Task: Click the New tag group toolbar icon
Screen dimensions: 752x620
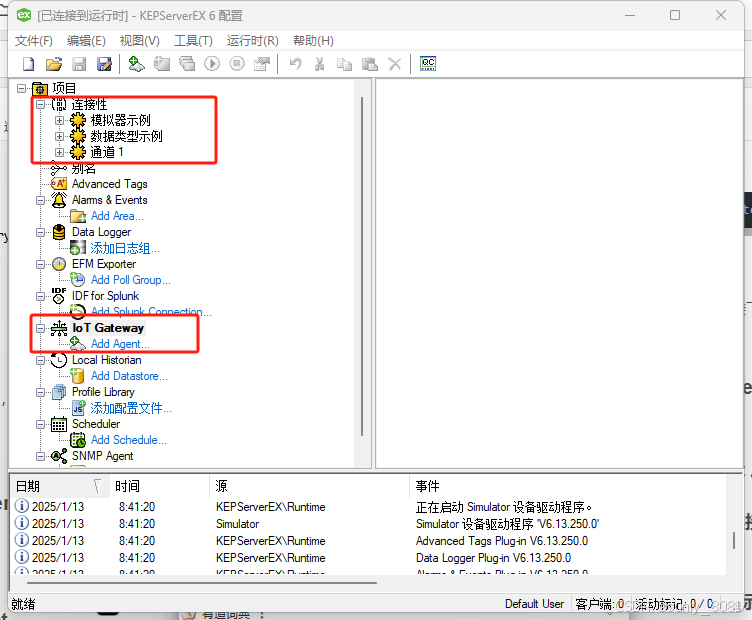Action: 187,64
